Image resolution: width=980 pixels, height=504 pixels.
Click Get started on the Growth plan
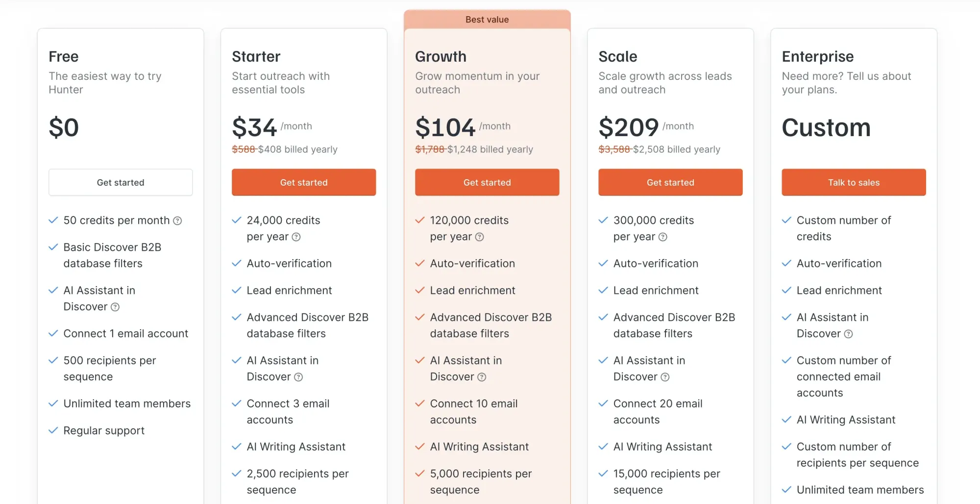(x=487, y=182)
